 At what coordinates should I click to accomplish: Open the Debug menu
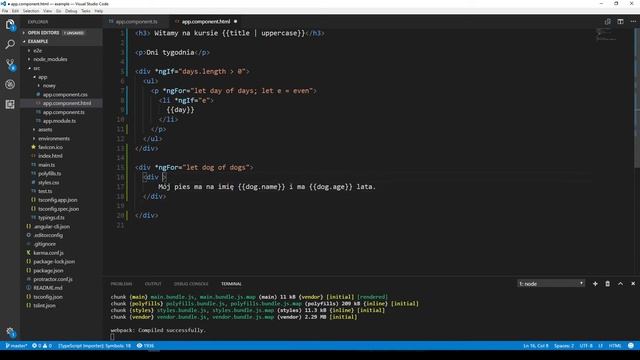pyautogui.click(x=71, y=11)
